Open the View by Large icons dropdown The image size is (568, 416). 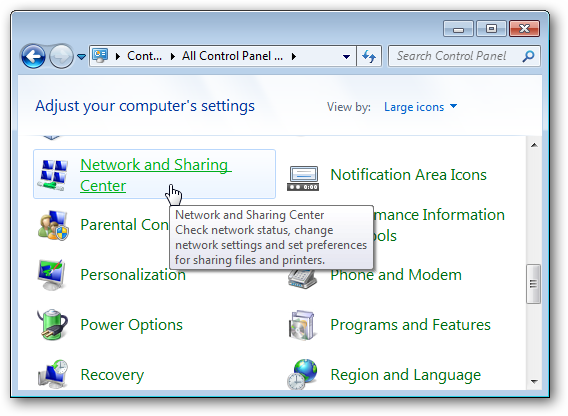(x=420, y=107)
